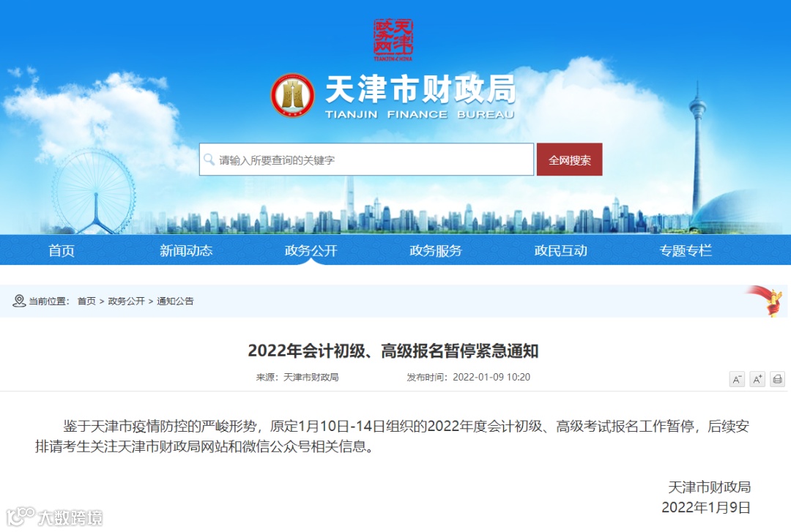This screenshot has width=791, height=532.
Task: Click the 大数跨境 watermark logo
Action: (x=54, y=517)
